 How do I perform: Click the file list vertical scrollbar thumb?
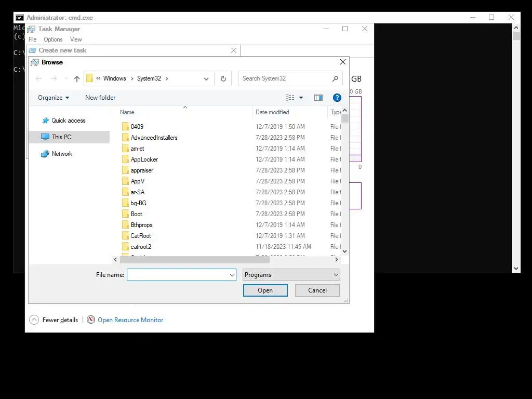(345, 118)
